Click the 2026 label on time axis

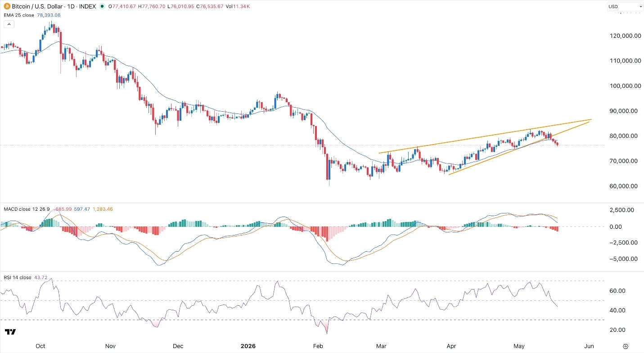point(248,346)
